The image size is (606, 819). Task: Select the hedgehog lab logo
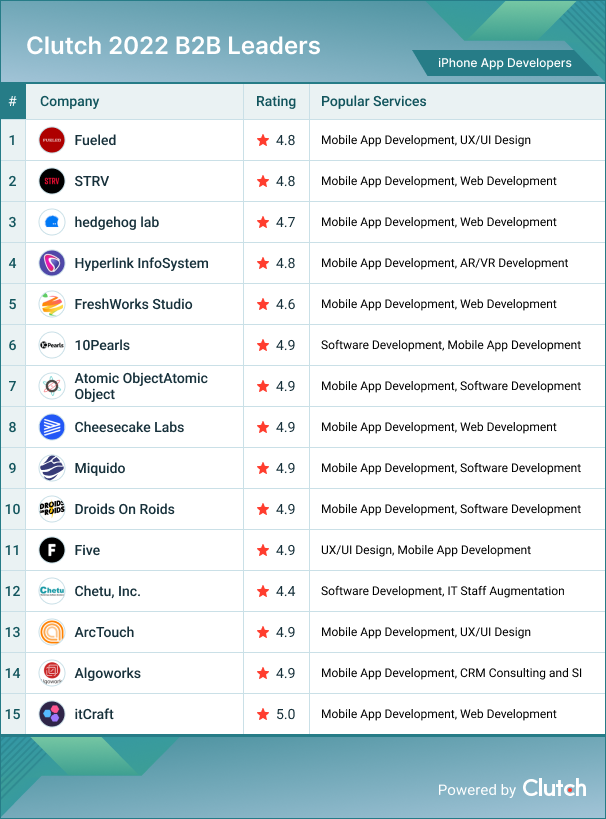click(52, 222)
